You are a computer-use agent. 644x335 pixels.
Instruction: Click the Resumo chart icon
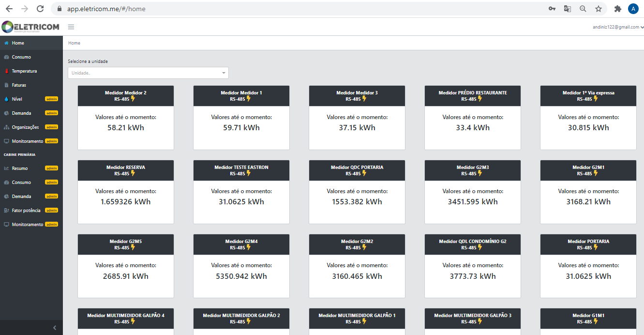point(6,168)
